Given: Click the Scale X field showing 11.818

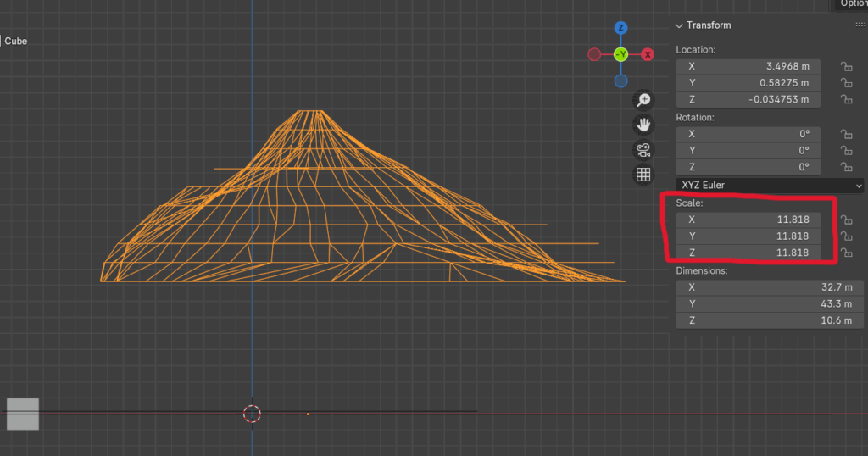Looking at the screenshot, I should 748,219.
